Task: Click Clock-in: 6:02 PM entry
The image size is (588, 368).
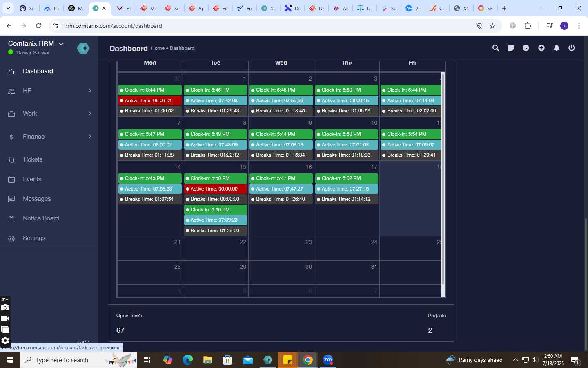Action: tap(347, 178)
